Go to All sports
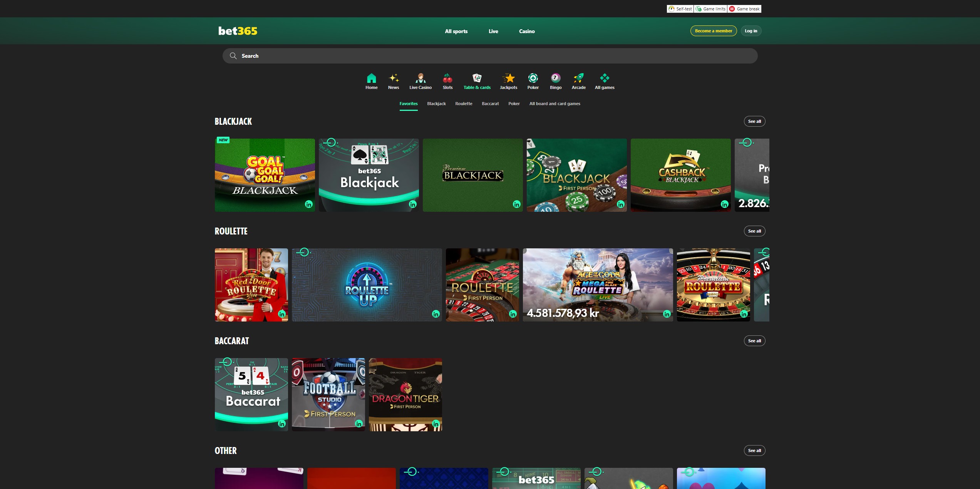The image size is (980, 489). tap(456, 31)
